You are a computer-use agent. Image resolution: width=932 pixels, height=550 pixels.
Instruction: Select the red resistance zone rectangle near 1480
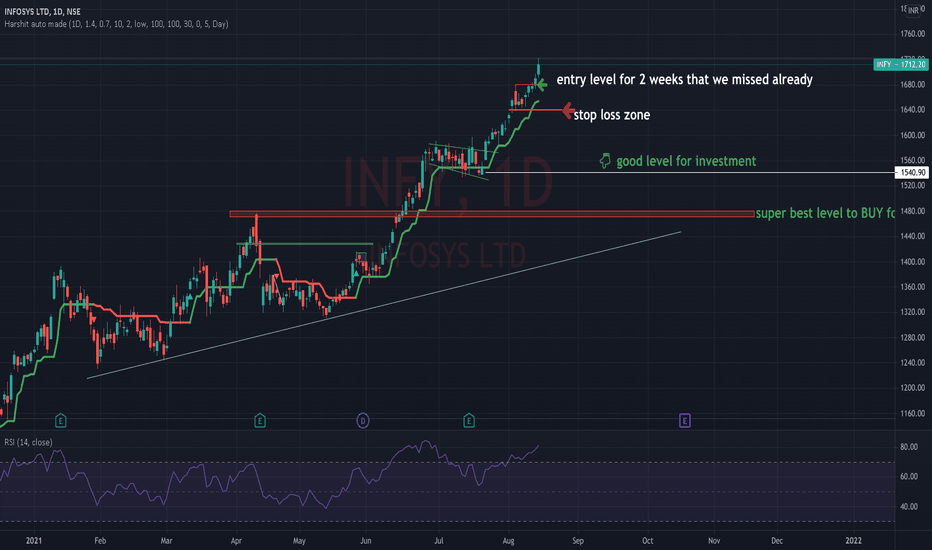[492, 213]
